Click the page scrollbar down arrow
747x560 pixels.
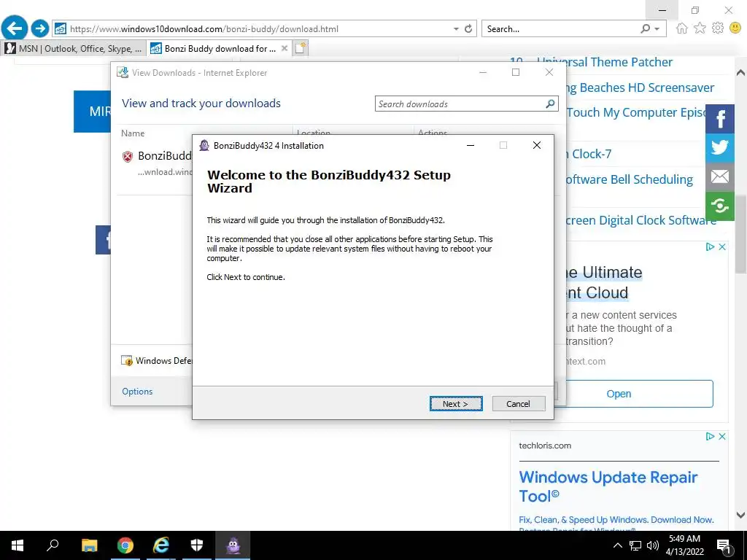(x=741, y=515)
